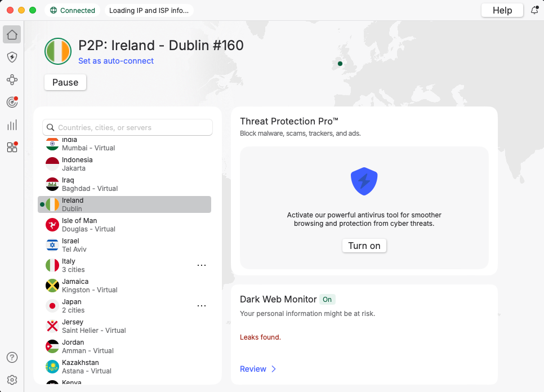Viewport: 544px width, 392px height.
Task: Click the Help button
Action: (x=502, y=10)
